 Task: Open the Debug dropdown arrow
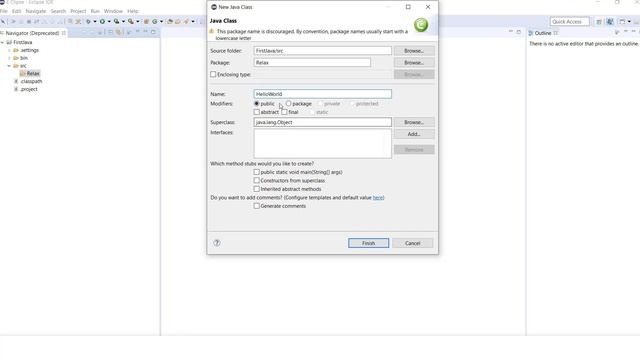point(95,21)
